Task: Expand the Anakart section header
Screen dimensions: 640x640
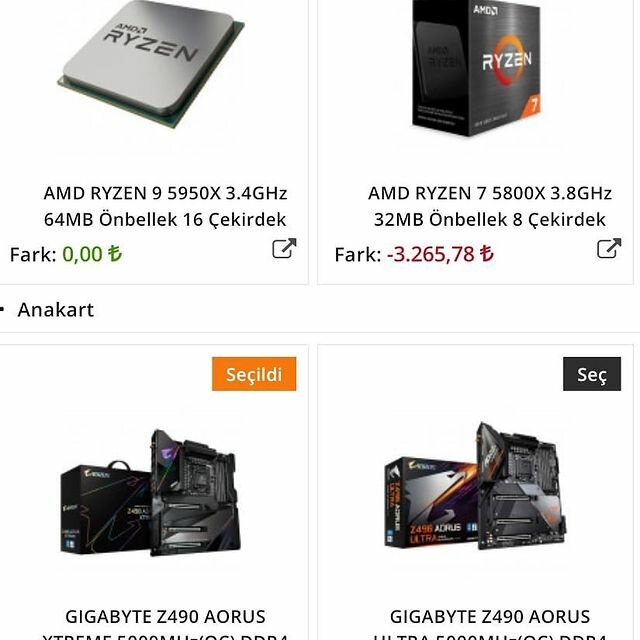Action: pos(56,309)
